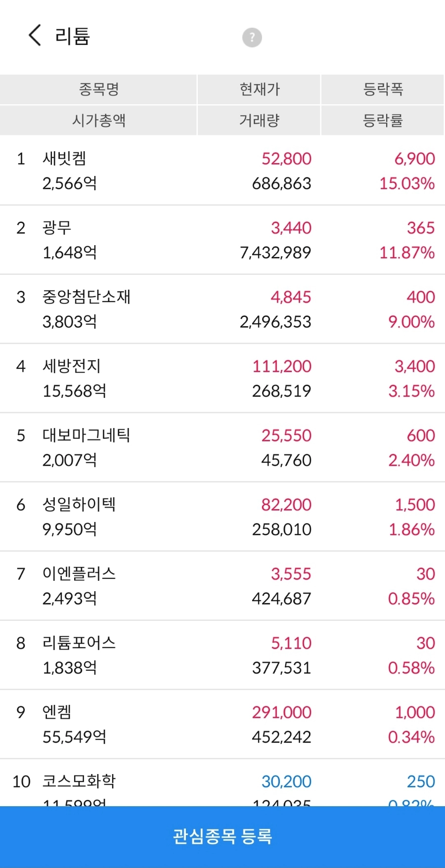The image size is (445, 868).
Task: Open 리튬포어스 stock row
Action: point(222,655)
